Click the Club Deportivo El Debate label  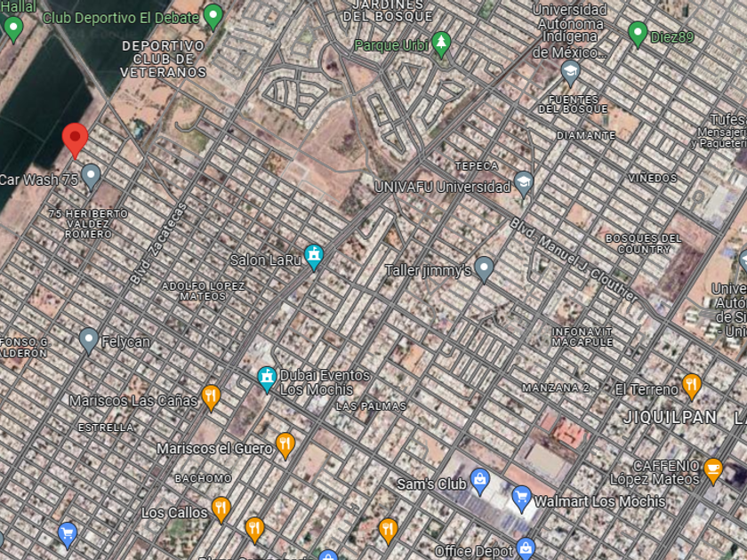coord(121,18)
